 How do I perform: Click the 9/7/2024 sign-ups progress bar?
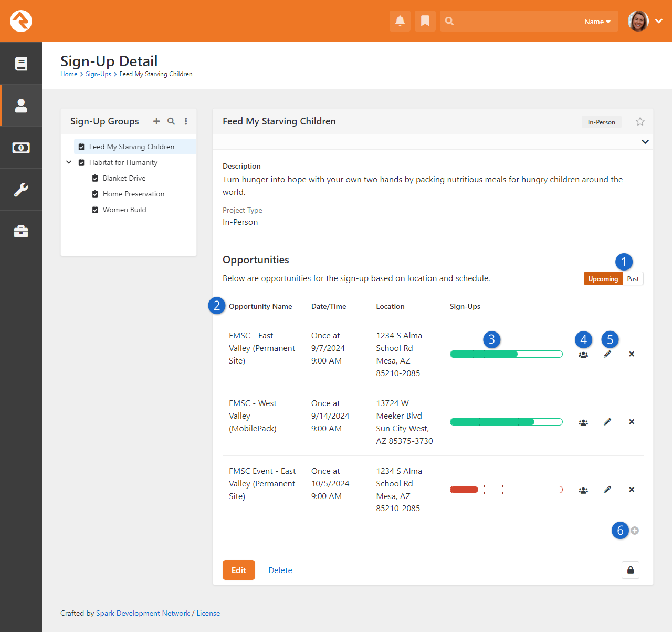click(x=506, y=354)
